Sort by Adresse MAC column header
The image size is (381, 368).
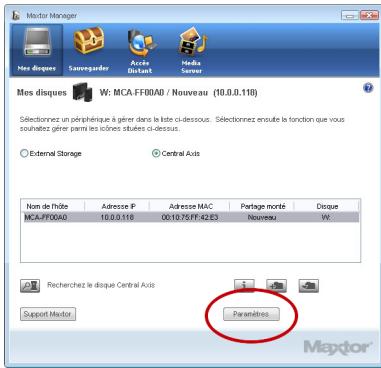tap(190, 206)
